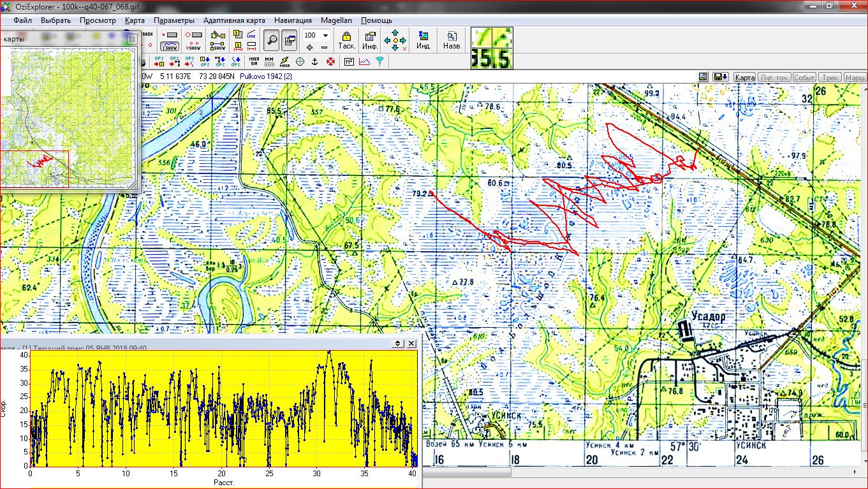The height and width of the screenshot is (489, 868).
Task: Expand the zoom level 100 dropdown
Action: [325, 36]
